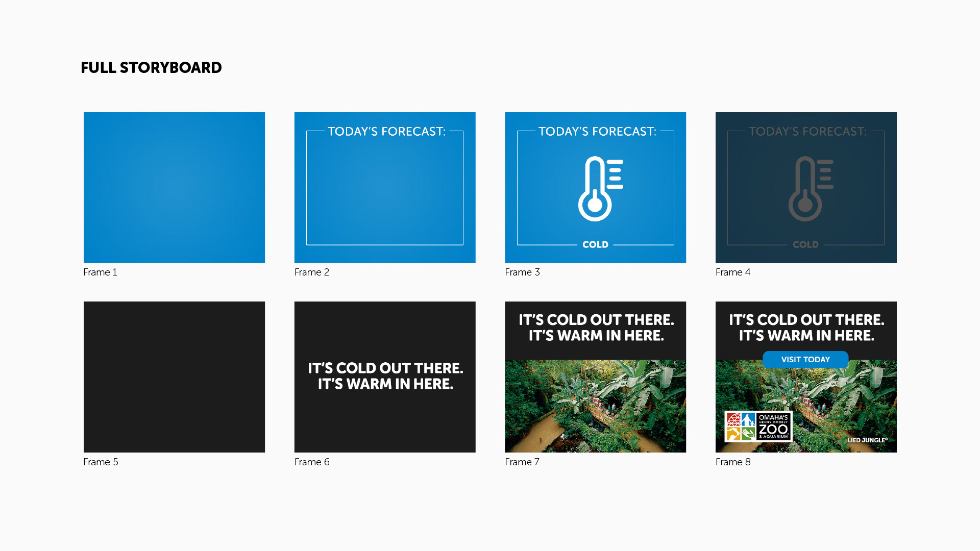This screenshot has height=551, width=980.
Task: Click the faded COLD label in Frame 4
Action: tap(805, 244)
